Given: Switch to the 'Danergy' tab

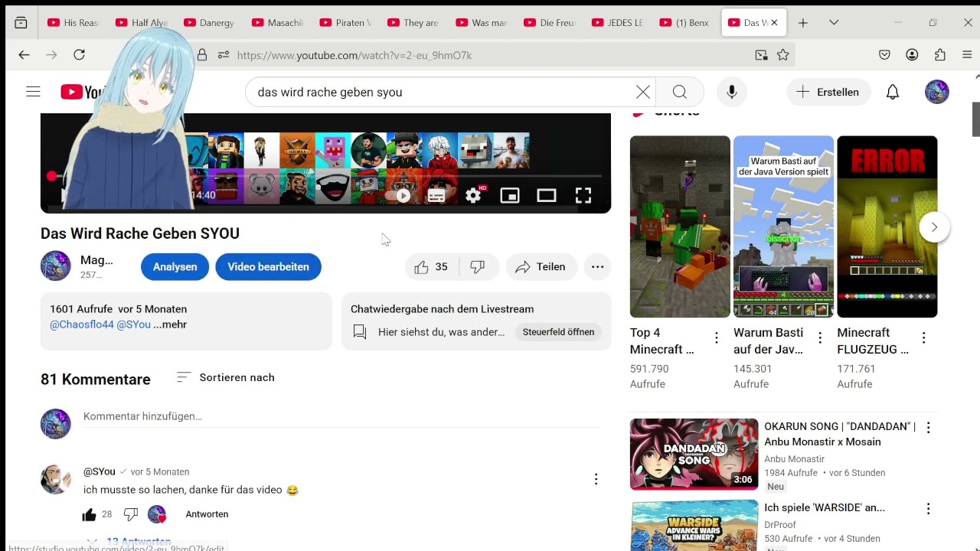Looking at the screenshot, I should (210, 23).
